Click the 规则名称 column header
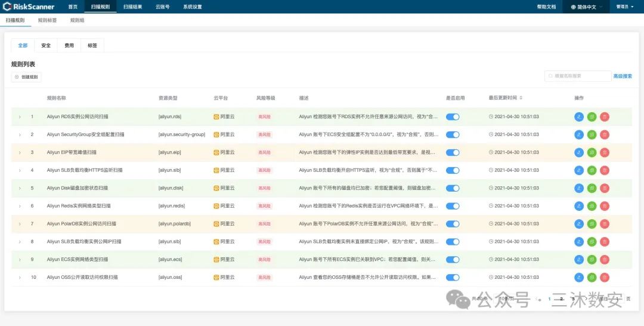Image resolution: width=644 pixels, height=326 pixels. (56, 99)
